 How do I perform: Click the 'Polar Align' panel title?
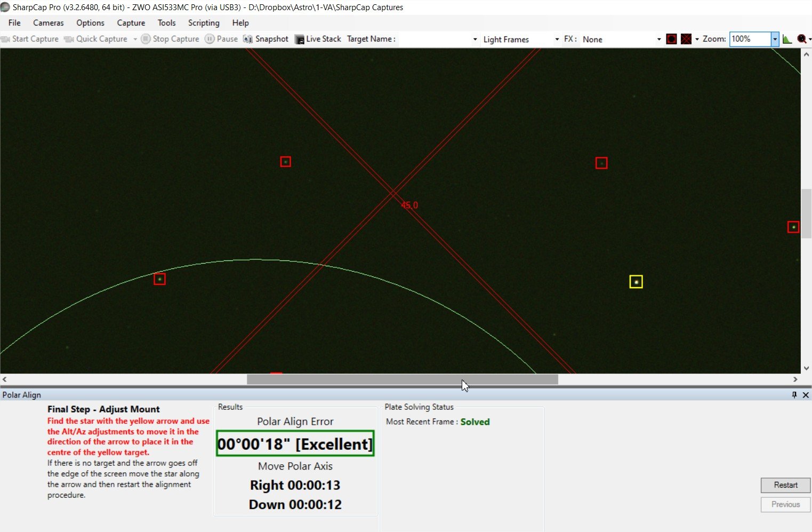coord(21,395)
